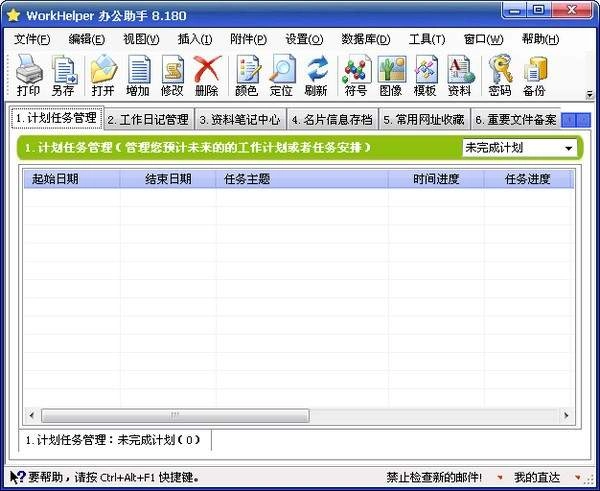Open the 数据库(D) menu

(x=366, y=39)
